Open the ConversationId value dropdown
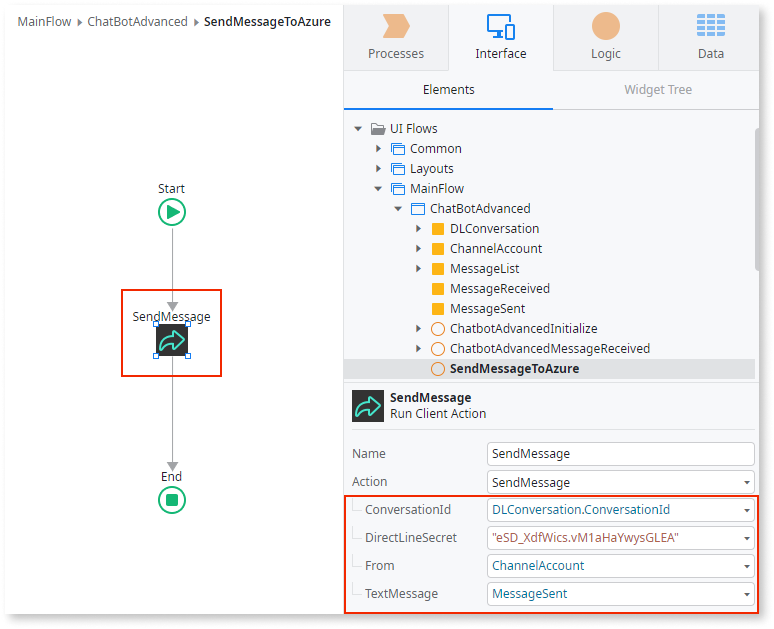Screen dimensions: 774x629 pyautogui.click(x=746, y=511)
